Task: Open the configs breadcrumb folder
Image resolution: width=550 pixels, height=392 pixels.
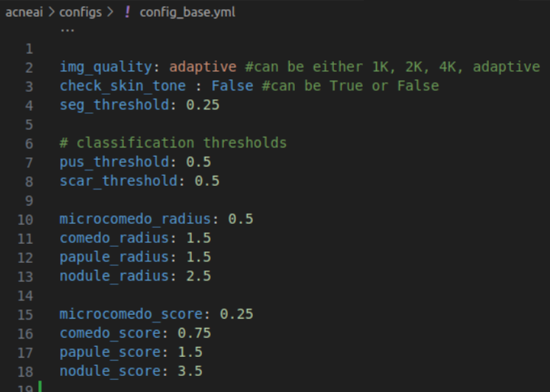Action: click(80, 12)
